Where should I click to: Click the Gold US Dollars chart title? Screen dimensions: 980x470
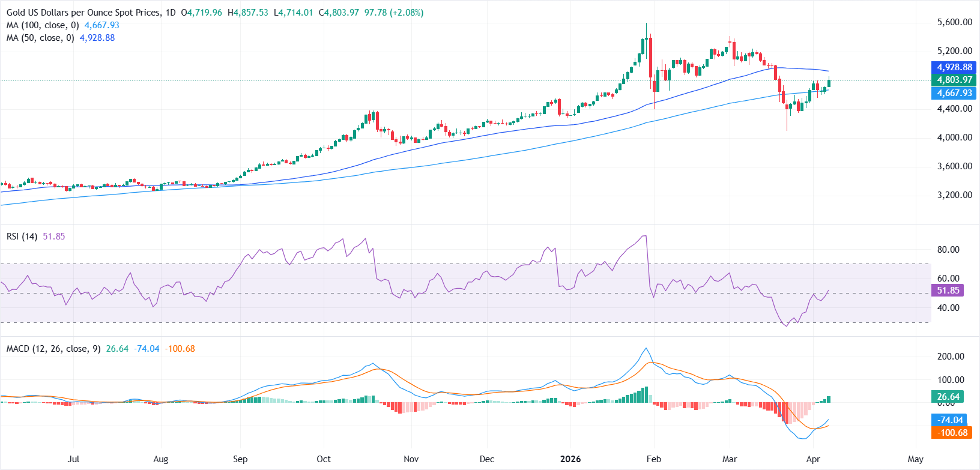(x=83, y=13)
